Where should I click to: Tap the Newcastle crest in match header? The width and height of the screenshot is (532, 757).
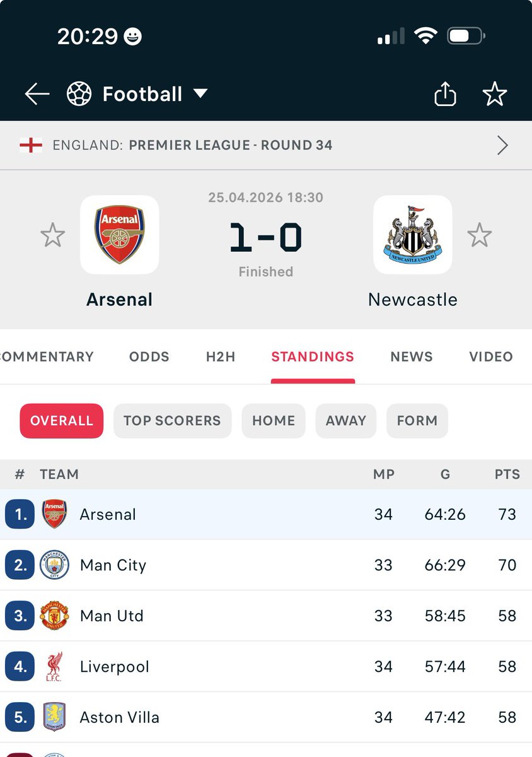[413, 235]
